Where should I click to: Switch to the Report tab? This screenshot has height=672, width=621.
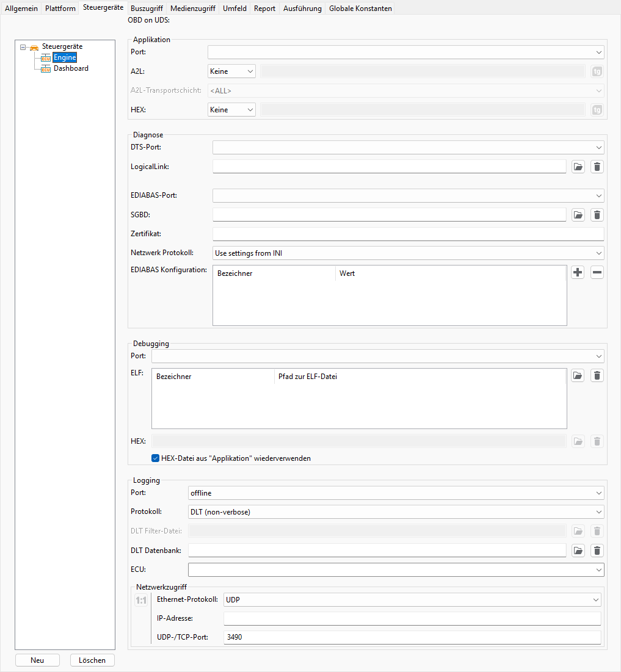point(264,9)
